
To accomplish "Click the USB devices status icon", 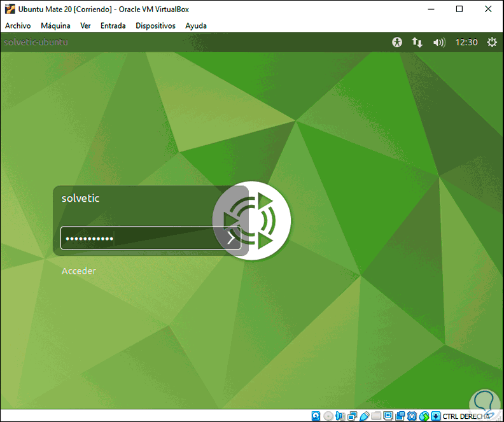I will (x=365, y=416).
